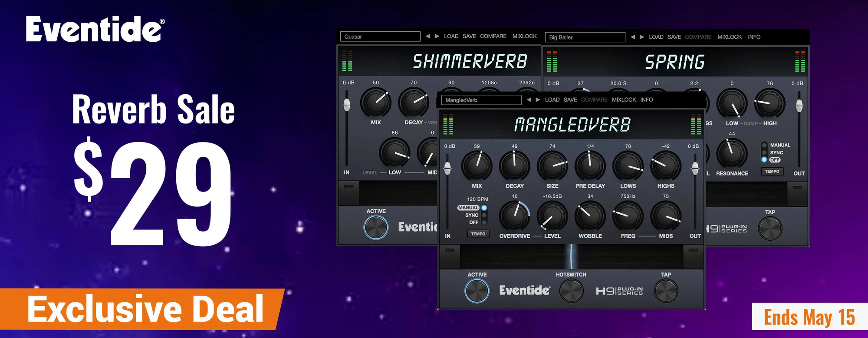Click the Exclusive Deal banner
This screenshot has width=868, height=338.
(x=142, y=309)
